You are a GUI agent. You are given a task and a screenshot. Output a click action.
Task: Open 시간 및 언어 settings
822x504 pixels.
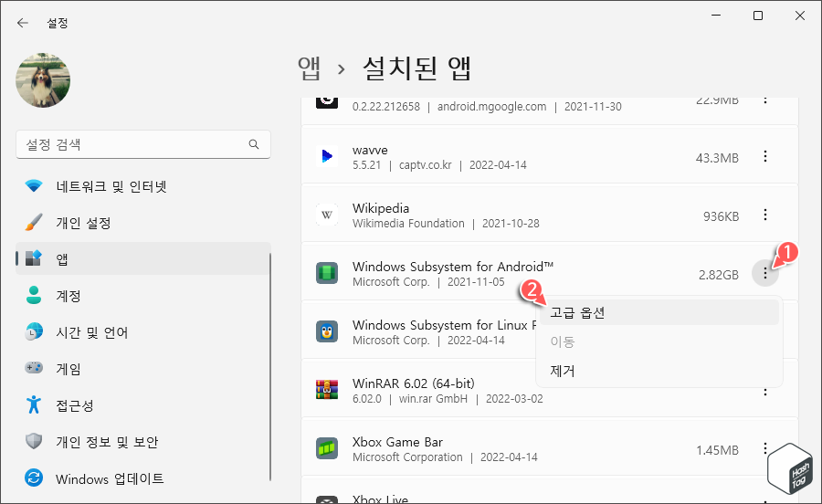coord(143,332)
